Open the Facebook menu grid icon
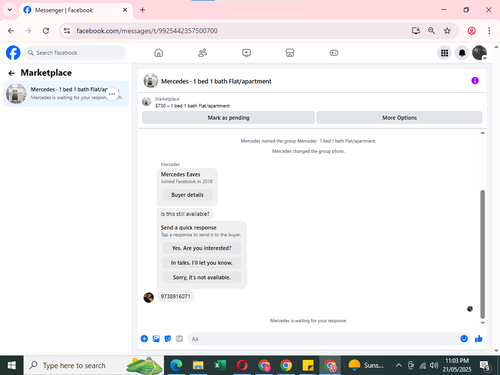 click(444, 53)
